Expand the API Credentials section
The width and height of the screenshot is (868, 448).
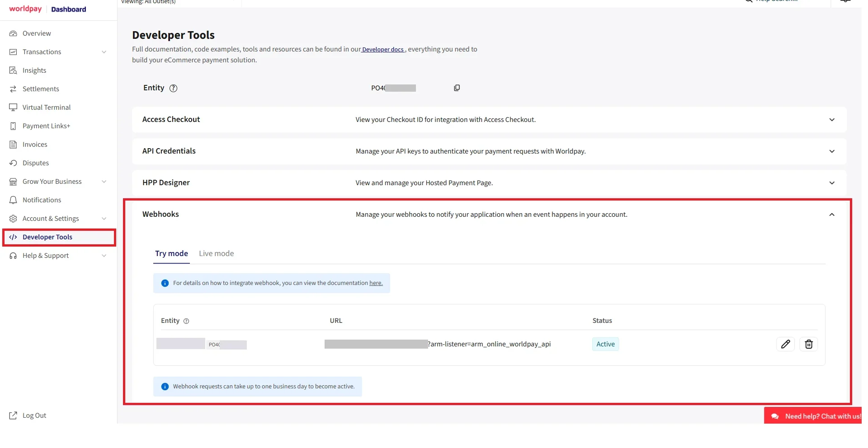(x=832, y=151)
